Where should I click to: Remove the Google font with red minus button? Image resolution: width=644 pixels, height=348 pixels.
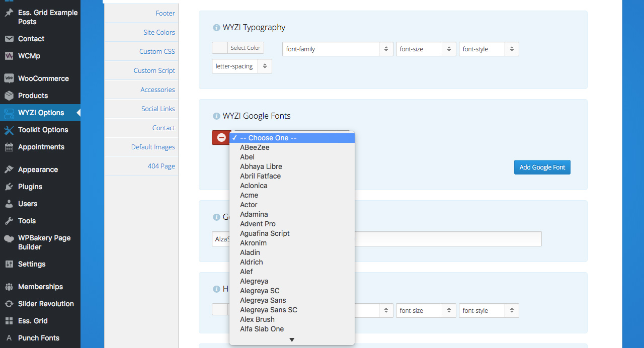221,137
